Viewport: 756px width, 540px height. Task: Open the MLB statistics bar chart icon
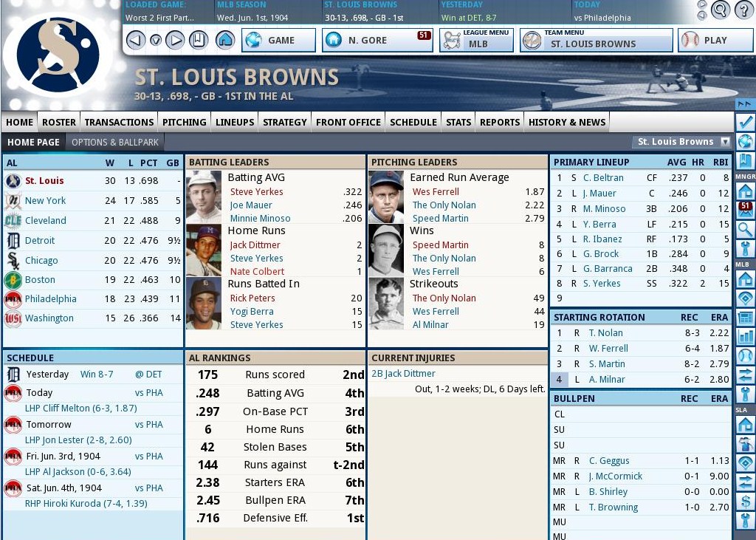[746, 337]
